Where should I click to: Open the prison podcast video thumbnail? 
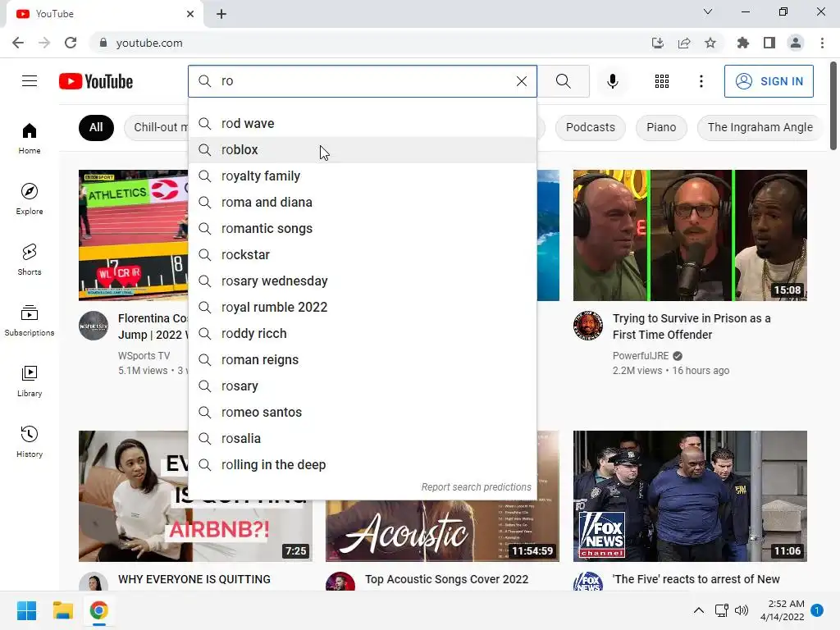(x=690, y=235)
